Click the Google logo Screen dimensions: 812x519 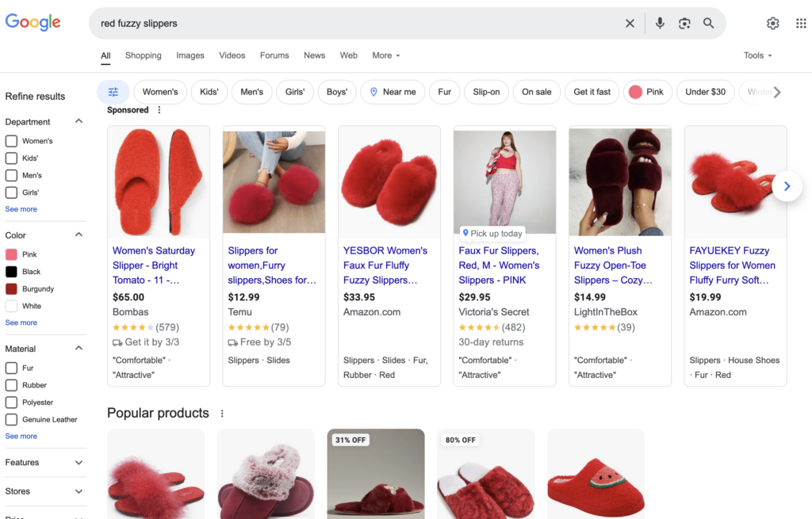pyautogui.click(x=33, y=22)
